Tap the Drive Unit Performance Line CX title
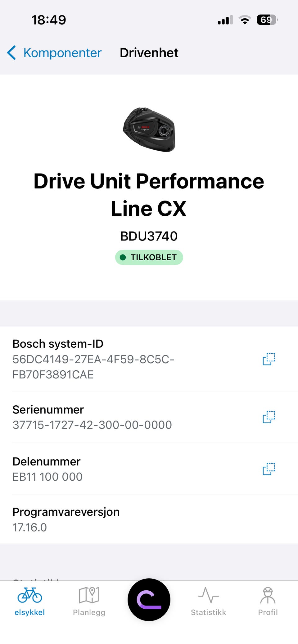 tap(149, 195)
